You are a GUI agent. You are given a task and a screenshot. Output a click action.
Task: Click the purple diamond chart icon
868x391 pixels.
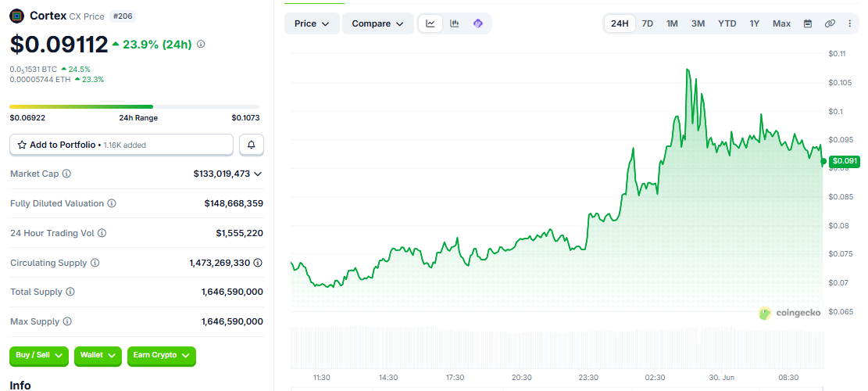pyautogui.click(x=478, y=23)
